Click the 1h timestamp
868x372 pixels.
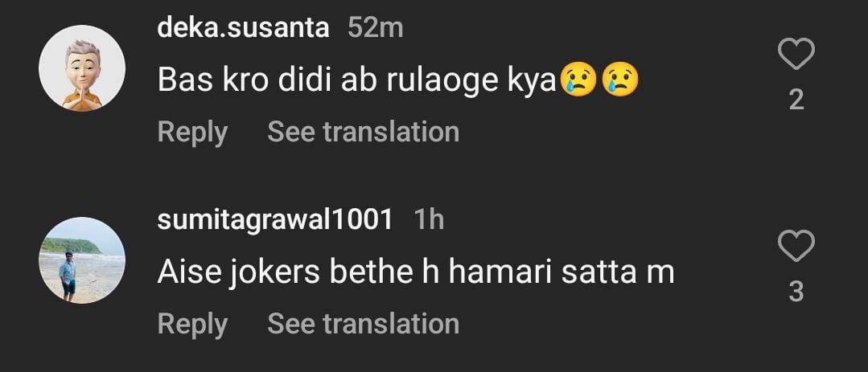click(x=429, y=219)
